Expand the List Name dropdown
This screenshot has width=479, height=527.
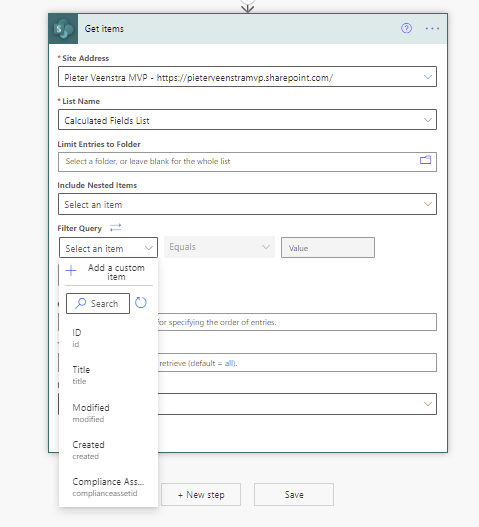point(428,120)
